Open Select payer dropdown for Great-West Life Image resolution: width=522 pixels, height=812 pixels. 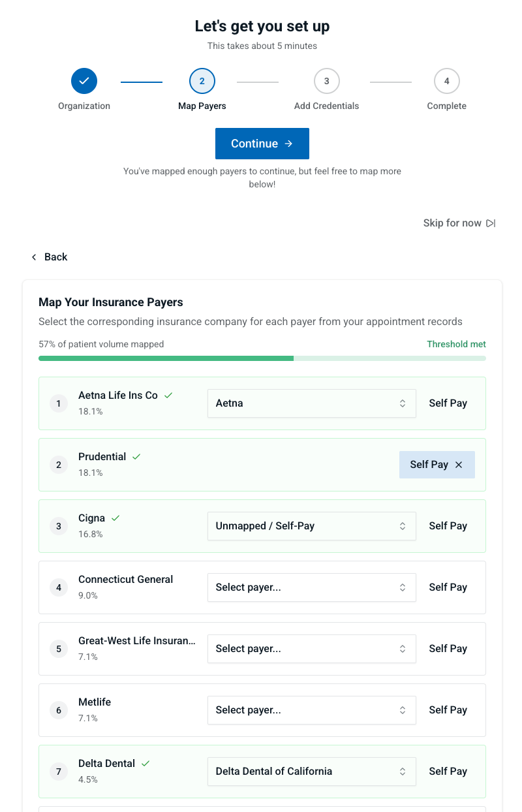311,649
